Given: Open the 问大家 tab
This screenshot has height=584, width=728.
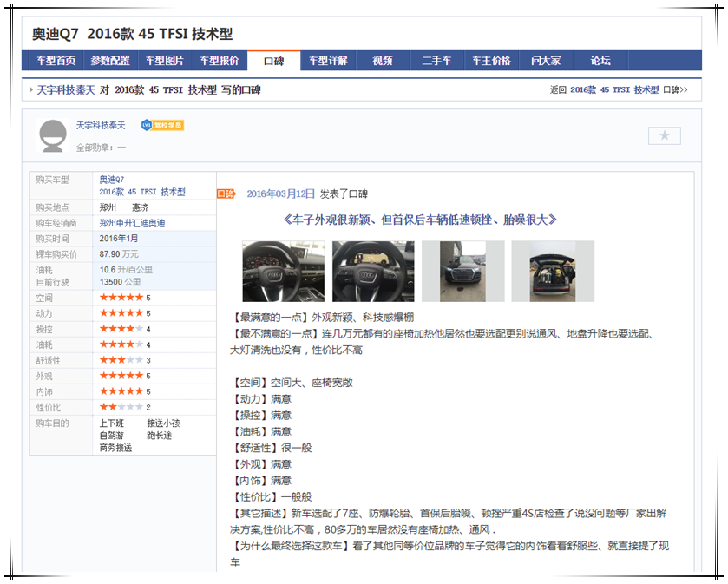Looking at the screenshot, I should (546, 61).
